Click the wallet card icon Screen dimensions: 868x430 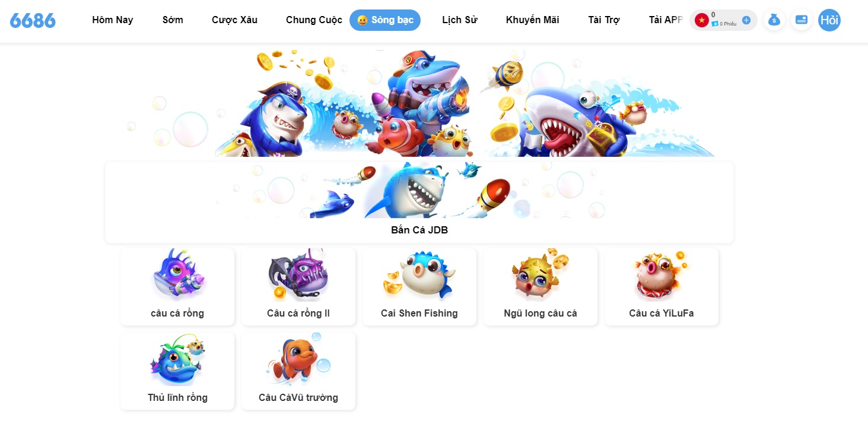tap(801, 20)
